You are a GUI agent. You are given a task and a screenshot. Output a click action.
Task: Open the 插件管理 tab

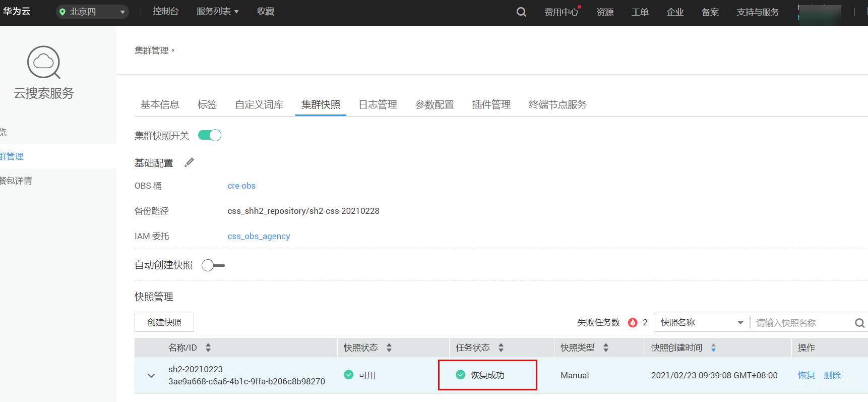click(491, 104)
